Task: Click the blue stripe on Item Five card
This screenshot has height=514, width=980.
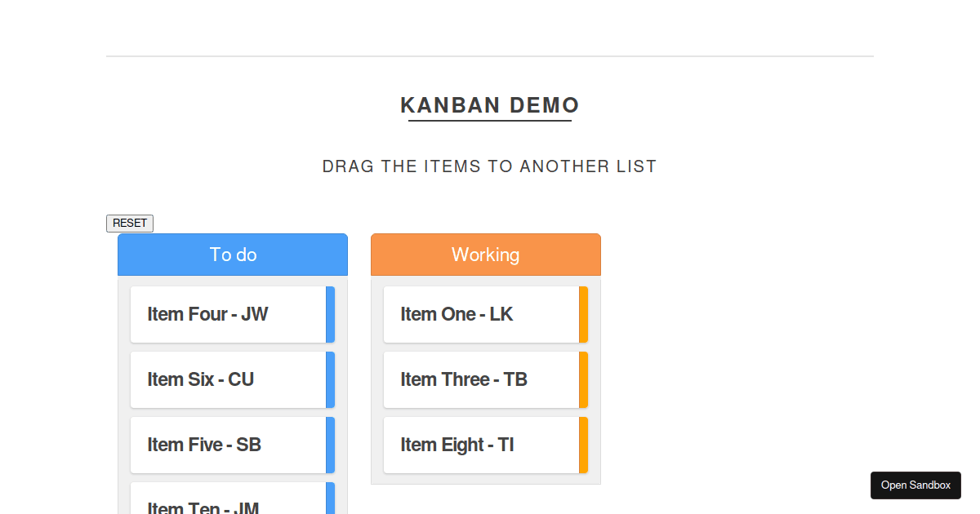Action: coord(330,445)
